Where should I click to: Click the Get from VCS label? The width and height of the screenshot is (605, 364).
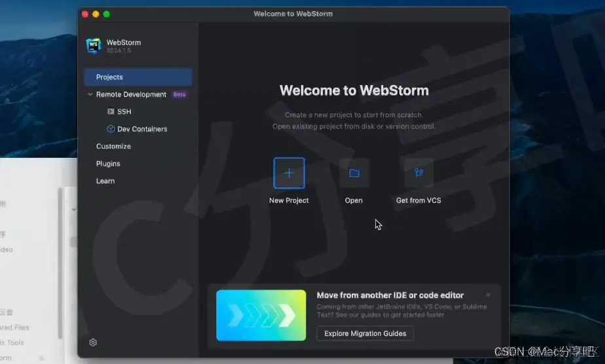point(418,200)
